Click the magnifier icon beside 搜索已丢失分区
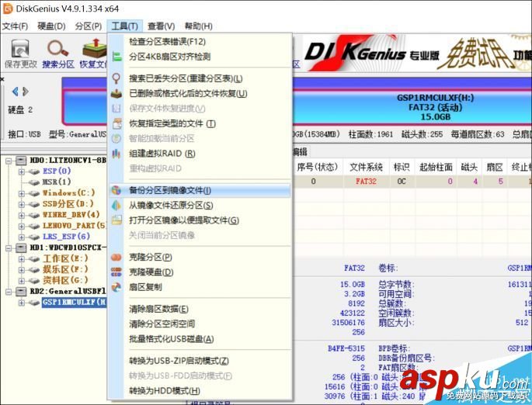The height and width of the screenshot is (405, 532). pos(116,78)
